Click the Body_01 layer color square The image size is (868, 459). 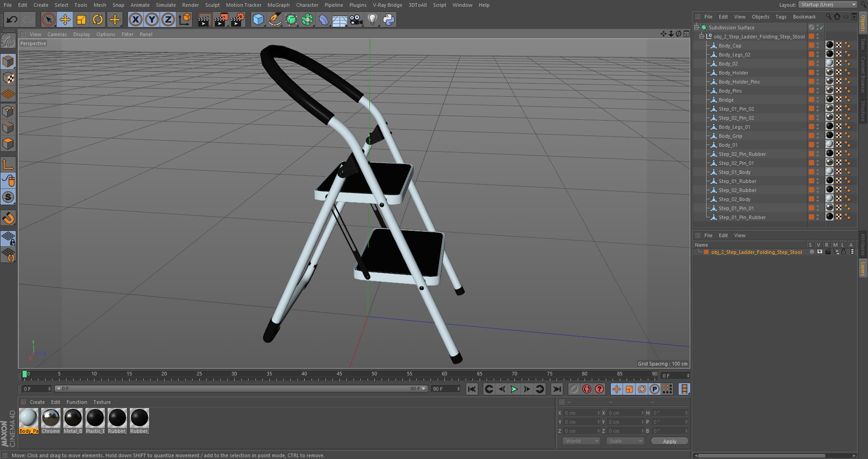point(811,145)
